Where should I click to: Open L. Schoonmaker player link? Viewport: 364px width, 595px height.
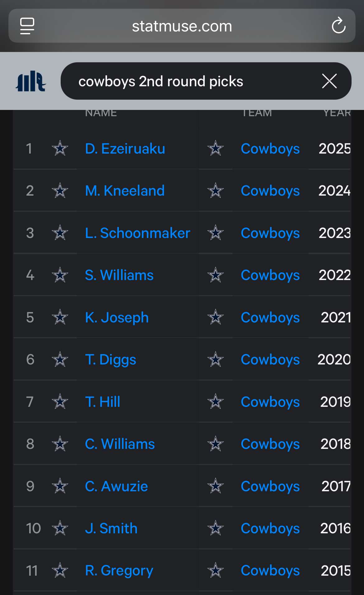click(138, 233)
